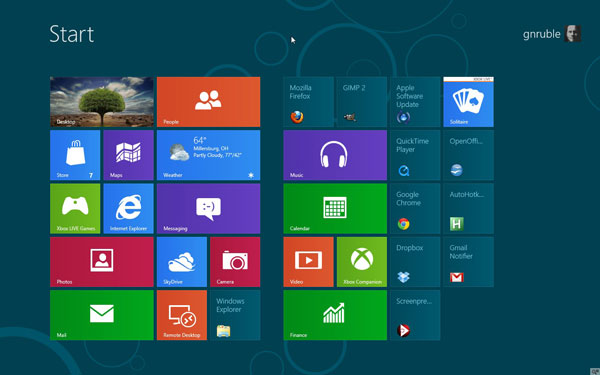
Task: Launch Xbox LIVE Games tile
Action: point(75,209)
